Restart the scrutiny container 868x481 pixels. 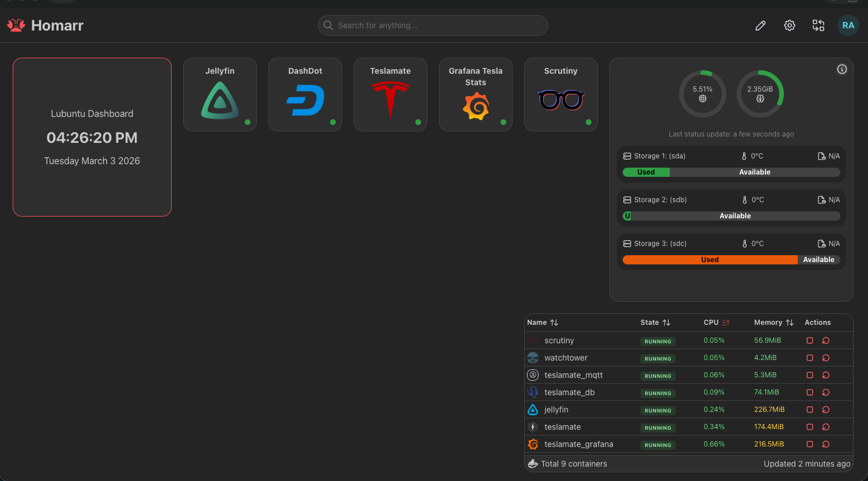tap(826, 340)
